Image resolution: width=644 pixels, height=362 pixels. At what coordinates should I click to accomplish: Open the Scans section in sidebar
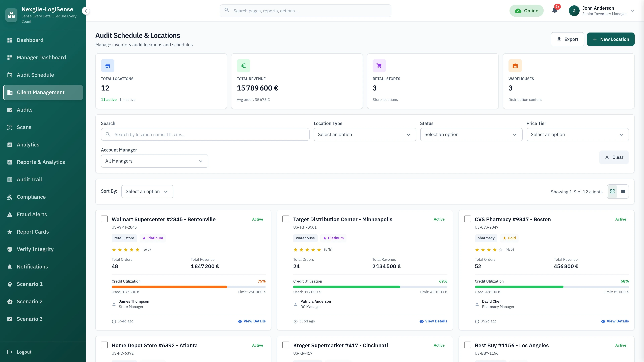tap(24, 127)
